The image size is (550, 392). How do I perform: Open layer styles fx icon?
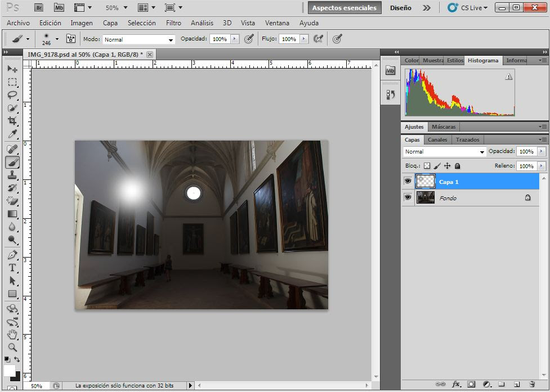click(x=456, y=384)
